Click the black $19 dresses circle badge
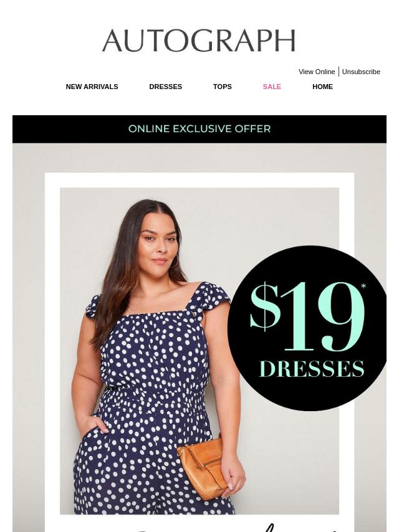Viewport: 399px width, 532px height. 307,328
